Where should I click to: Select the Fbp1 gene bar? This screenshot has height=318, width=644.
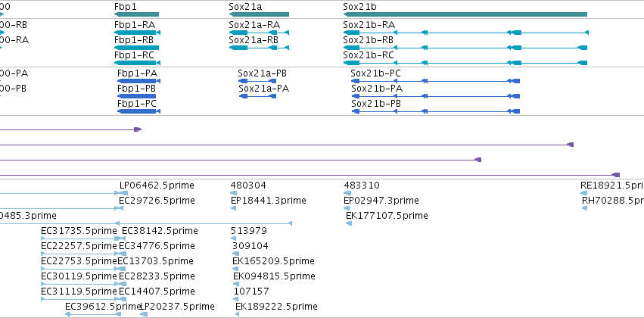click(136, 14)
